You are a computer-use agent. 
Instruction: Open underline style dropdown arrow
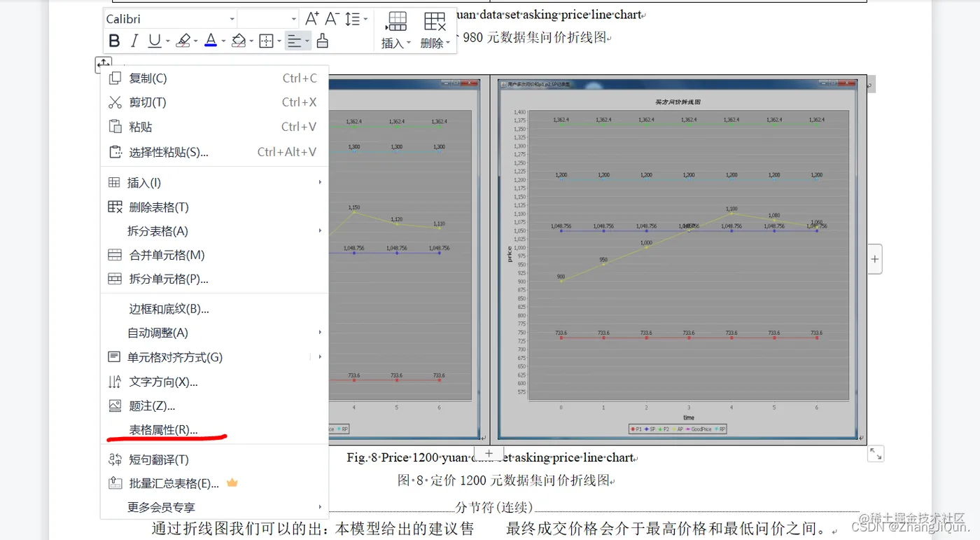coord(167,41)
